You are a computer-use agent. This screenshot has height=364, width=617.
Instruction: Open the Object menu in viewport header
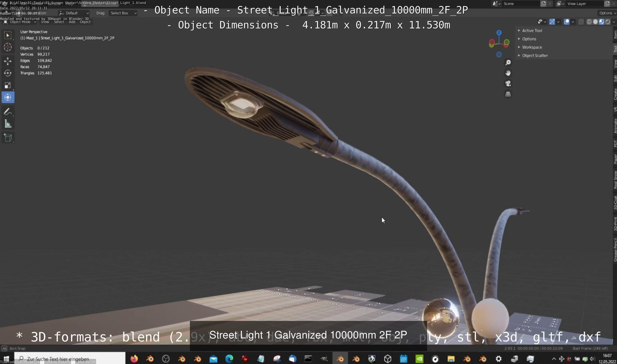[85, 22]
